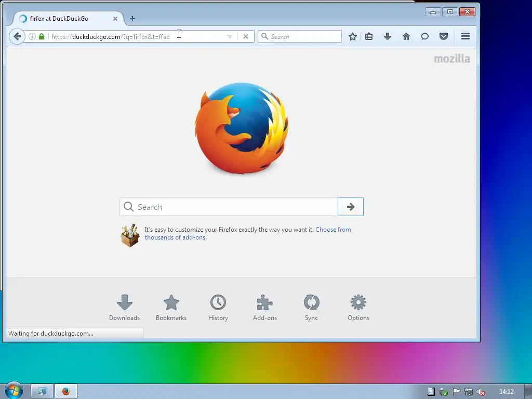The height and width of the screenshot is (399, 532).
Task: Open Downloads from bottom launcher
Action: (124, 308)
